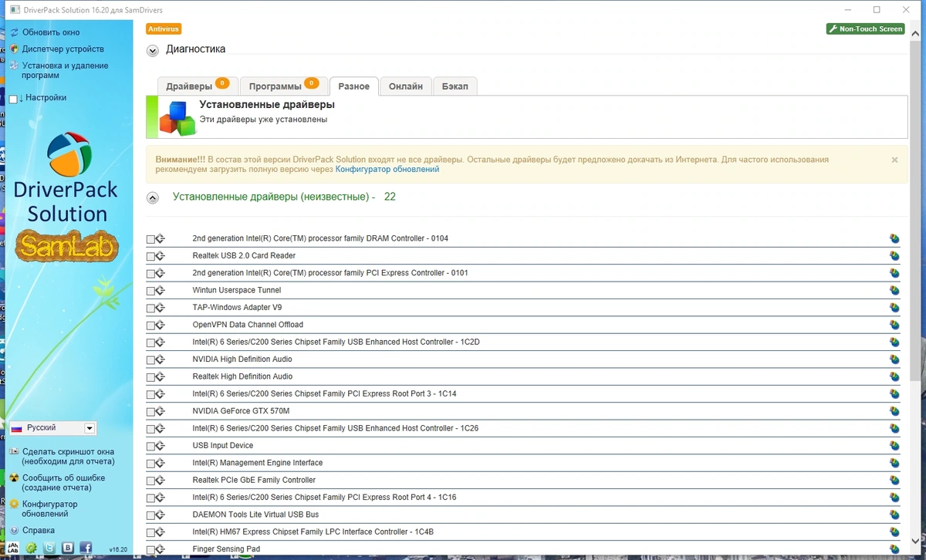Screen dimensions: 926x560
Task: Open web search globe icon for Realtek USB 2.0 Card Reader
Action: [x=894, y=256]
